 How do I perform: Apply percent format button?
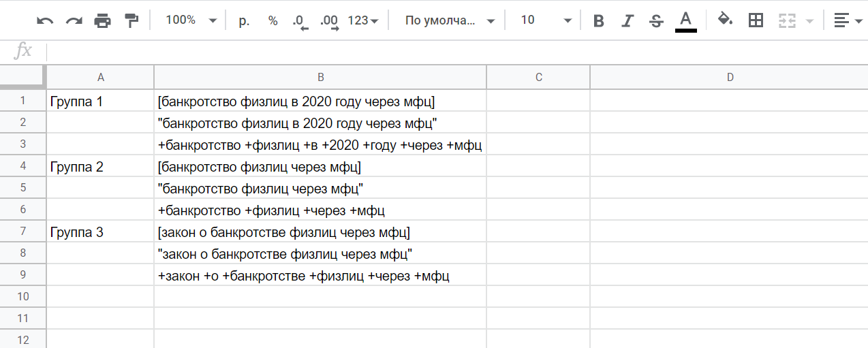(273, 20)
